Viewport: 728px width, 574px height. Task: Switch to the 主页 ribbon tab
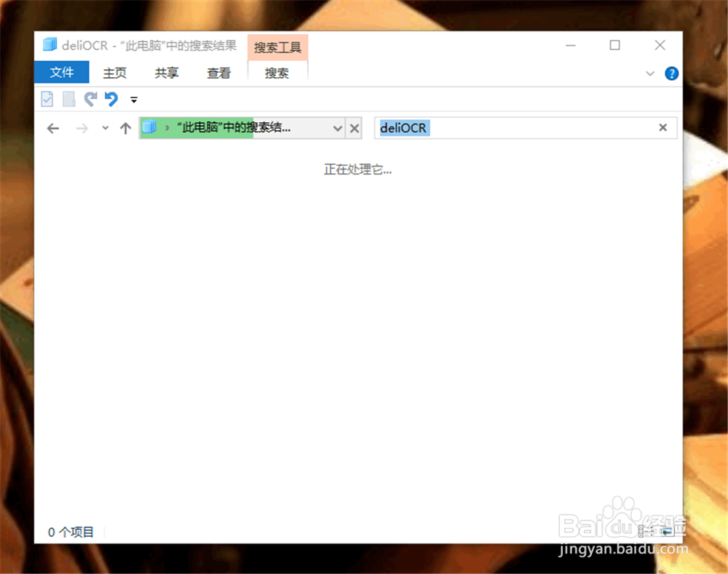[x=115, y=73]
